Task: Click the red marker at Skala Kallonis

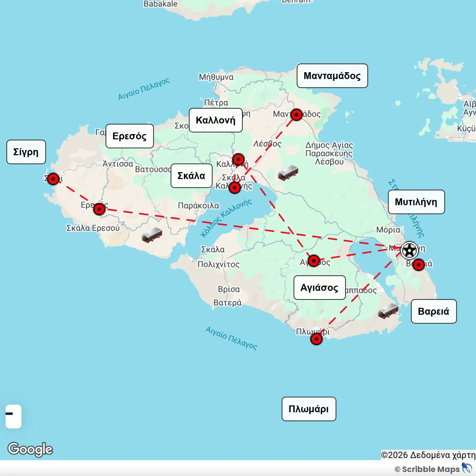Action: pos(235,187)
